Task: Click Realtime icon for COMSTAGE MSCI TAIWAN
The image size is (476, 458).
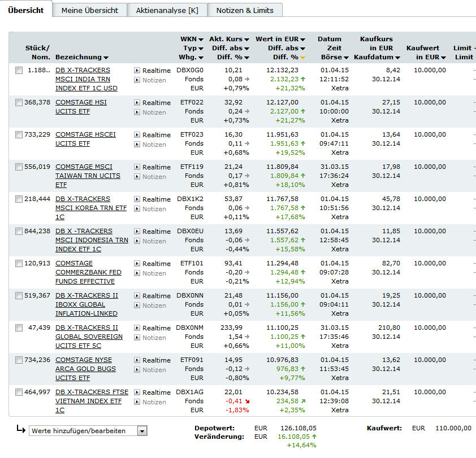Action: point(137,167)
